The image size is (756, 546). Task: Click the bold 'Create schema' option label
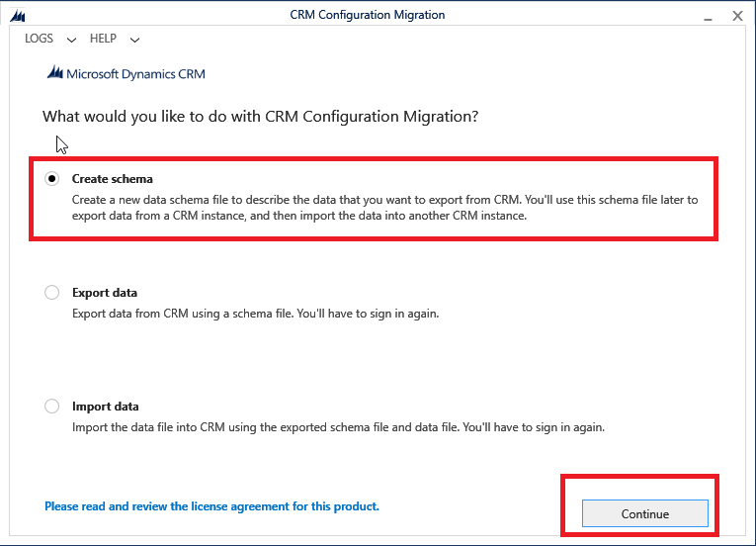[x=113, y=179]
